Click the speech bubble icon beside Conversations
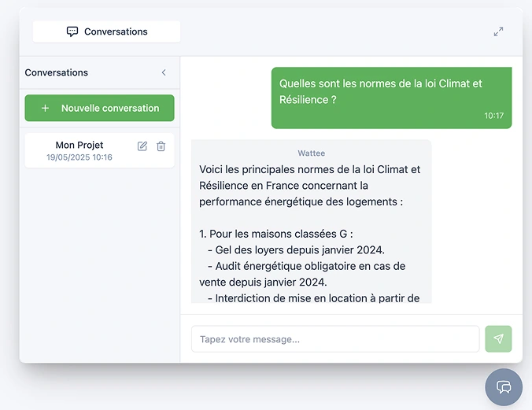Image resolution: width=532 pixels, height=410 pixels. (x=72, y=31)
